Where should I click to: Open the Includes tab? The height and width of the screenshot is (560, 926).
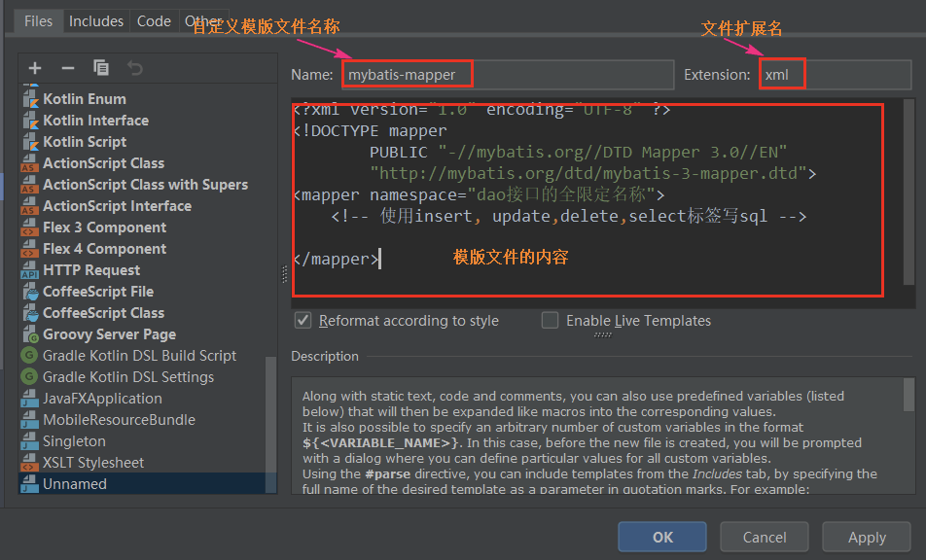pos(96,21)
